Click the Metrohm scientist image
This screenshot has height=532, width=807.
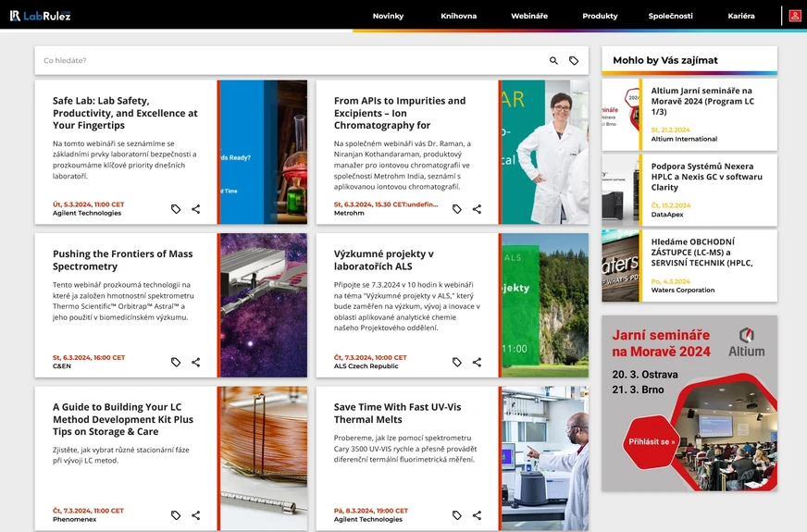click(545, 152)
